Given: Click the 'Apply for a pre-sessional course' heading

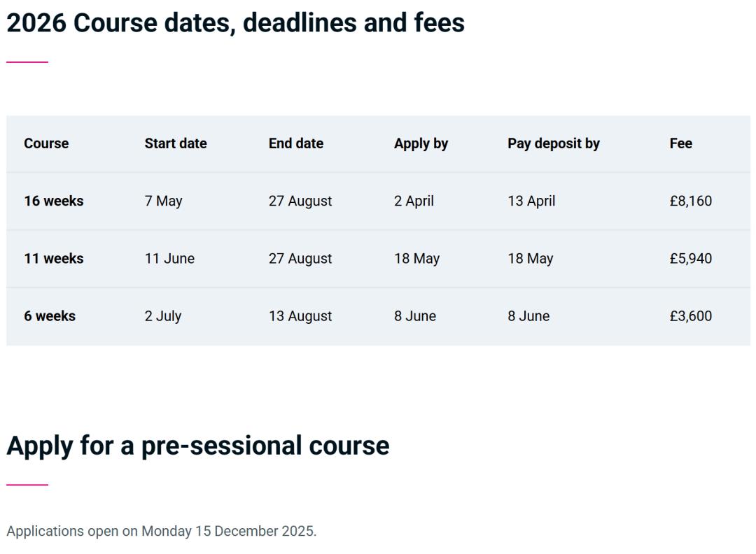Looking at the screenshot, I should click(x=198, y=446).
